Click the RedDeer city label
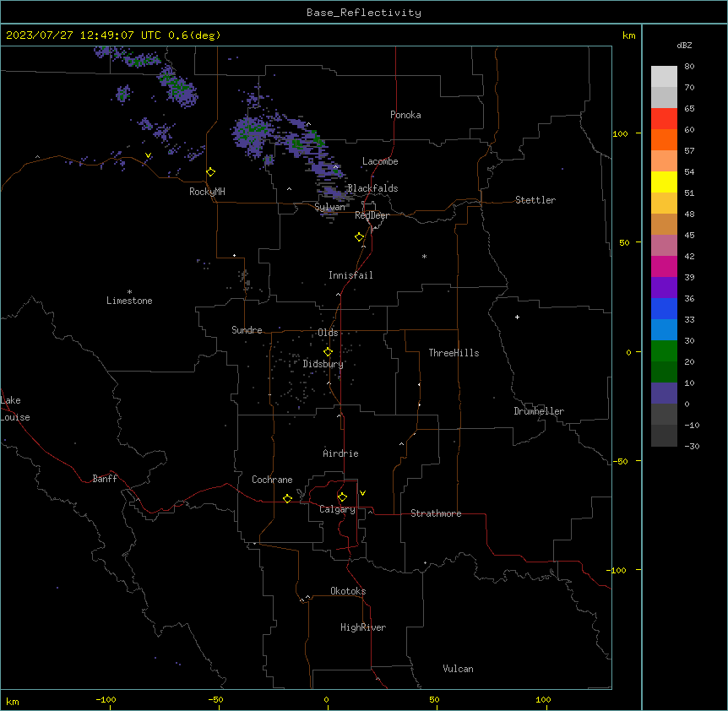Screen dimensions: 728x711 tap(372, 215)
